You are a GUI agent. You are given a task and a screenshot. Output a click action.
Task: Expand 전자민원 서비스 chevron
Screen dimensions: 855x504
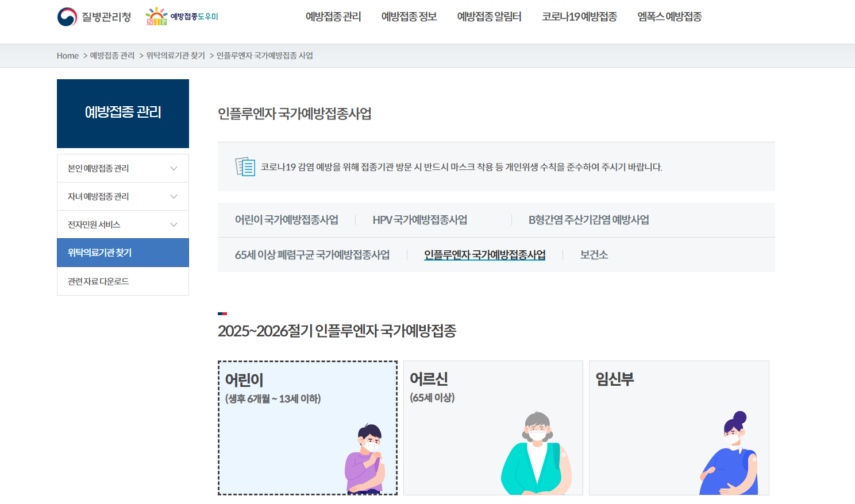coord(174,224)
